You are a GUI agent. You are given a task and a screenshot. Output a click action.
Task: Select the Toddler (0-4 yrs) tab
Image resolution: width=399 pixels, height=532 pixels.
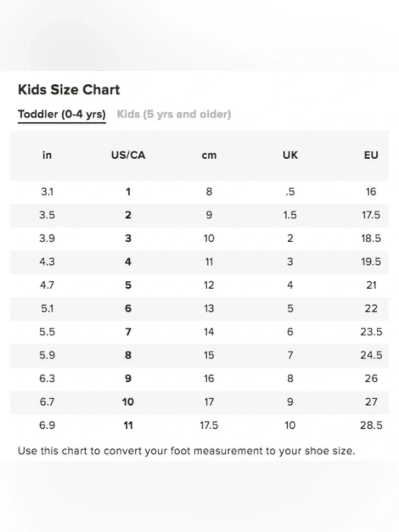pos(62,114)
